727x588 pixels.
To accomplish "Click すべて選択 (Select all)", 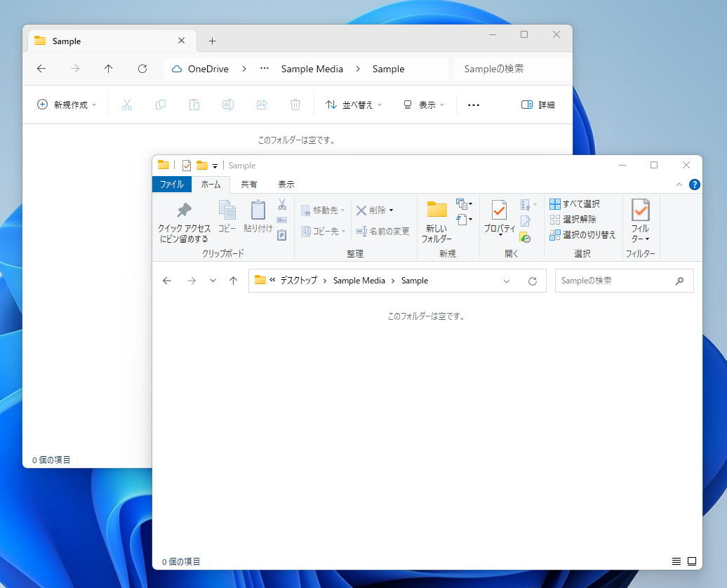I will tap(575, 204).
